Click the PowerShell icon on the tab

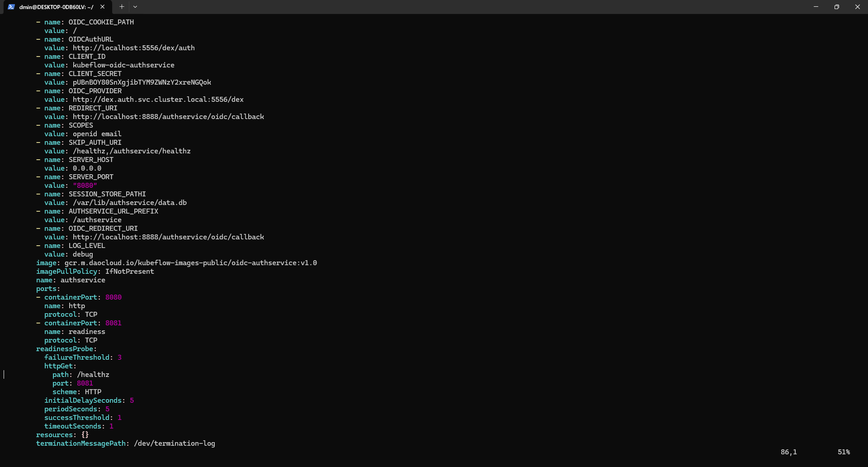(11, 7)
